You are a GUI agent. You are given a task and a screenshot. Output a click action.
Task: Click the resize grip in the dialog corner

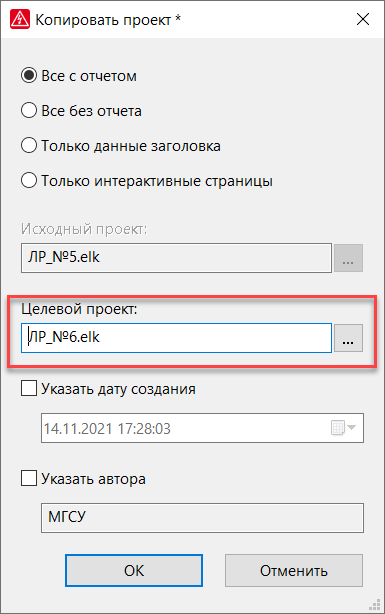coord(375,604)
